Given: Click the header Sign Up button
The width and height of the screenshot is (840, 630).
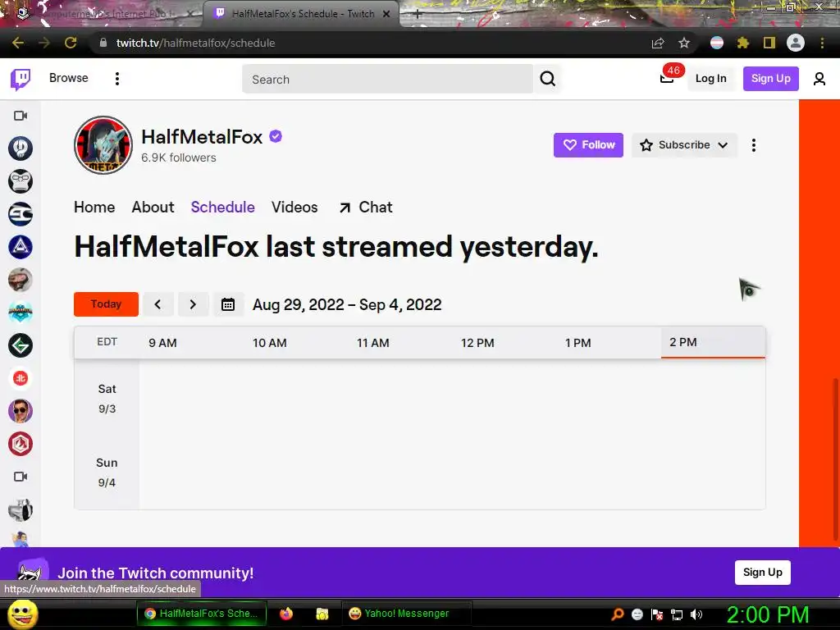Looking at the screenshot, I should (x=770, y=79).
